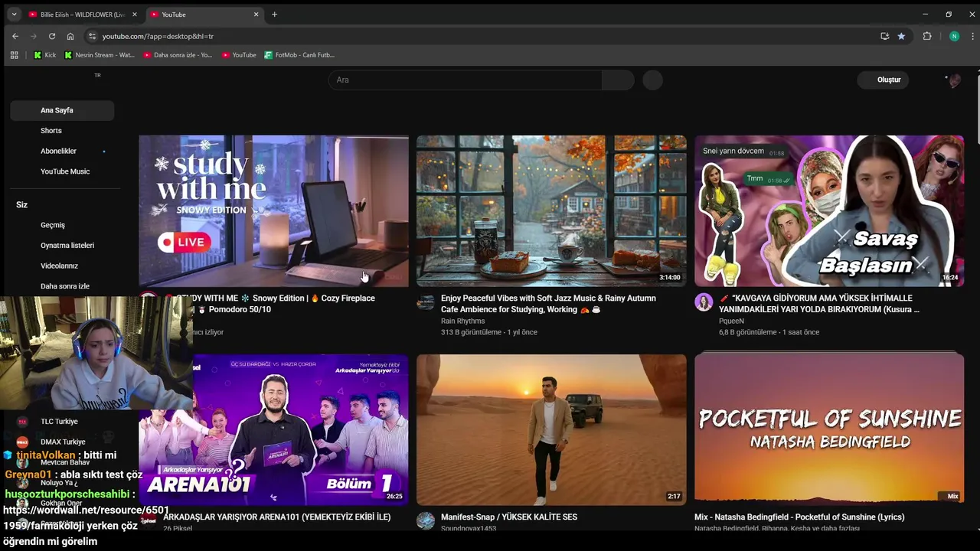980x551 pixels.
Task: Click the Enjoy Peaceful Vibes video title
Action: click(548, 304)
